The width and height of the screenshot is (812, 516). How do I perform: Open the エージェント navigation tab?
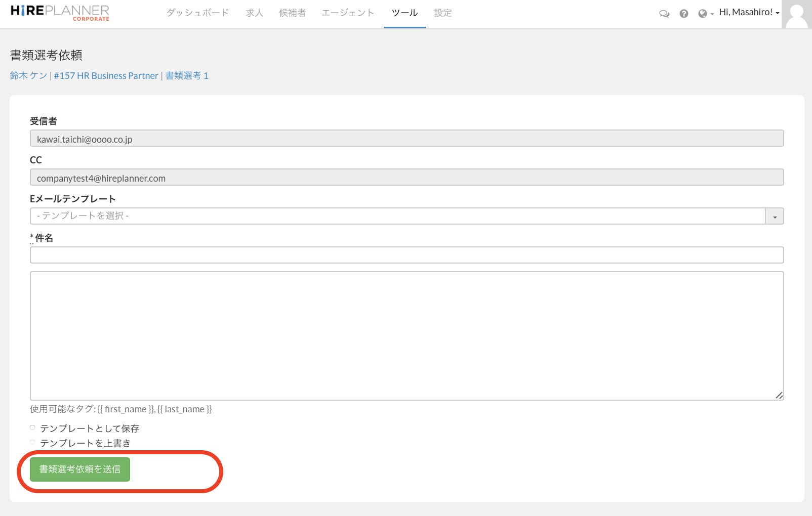[x=348, y=13]
